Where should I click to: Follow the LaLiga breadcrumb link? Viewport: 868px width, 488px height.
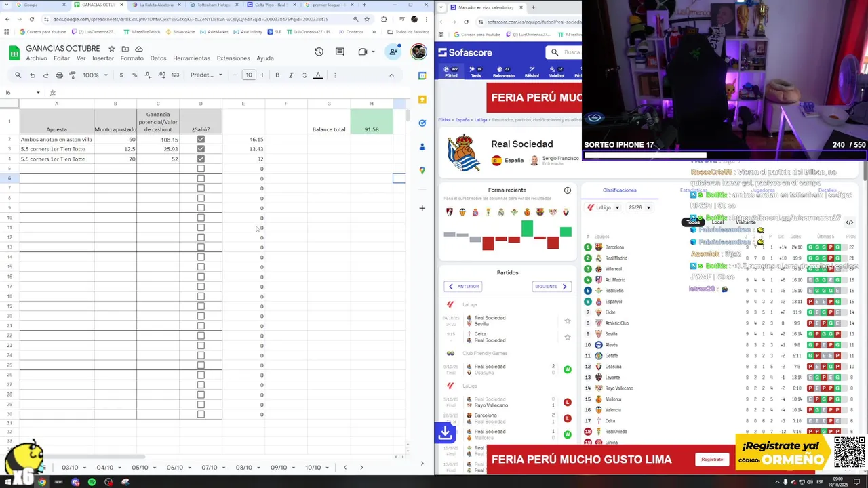pos(481,120)
